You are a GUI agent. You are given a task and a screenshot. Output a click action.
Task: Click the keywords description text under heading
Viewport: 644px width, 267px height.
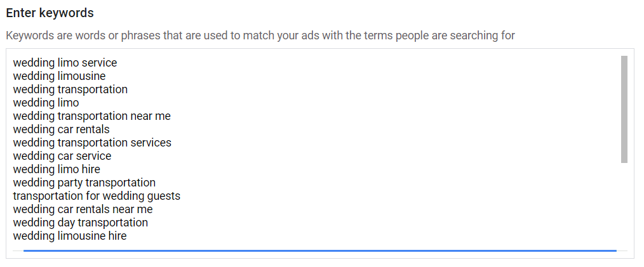(x=260, y=35)
